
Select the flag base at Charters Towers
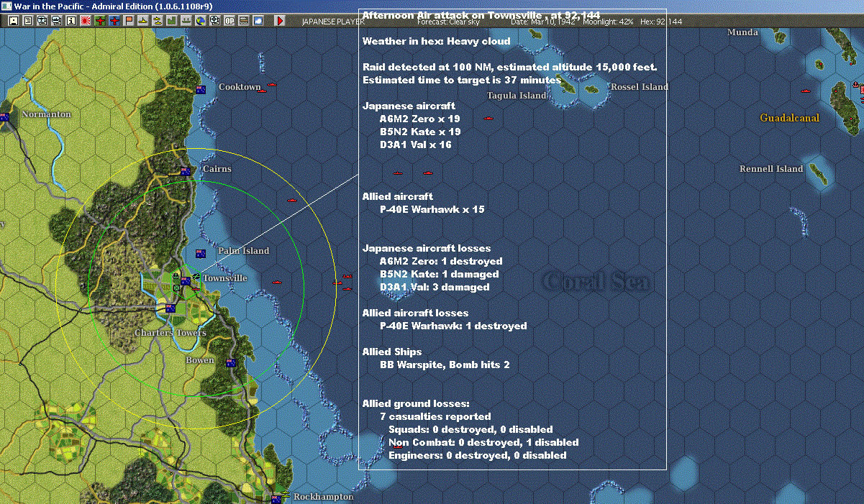(170, 308)
